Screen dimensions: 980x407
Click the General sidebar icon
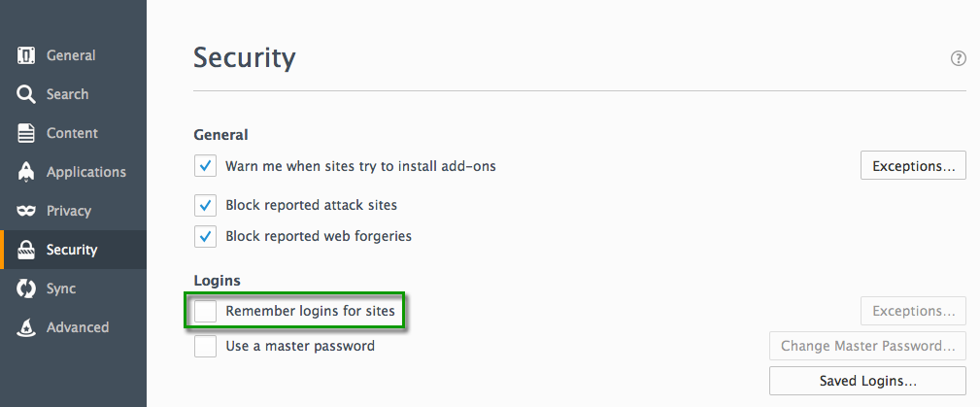(x=26, y=55)
